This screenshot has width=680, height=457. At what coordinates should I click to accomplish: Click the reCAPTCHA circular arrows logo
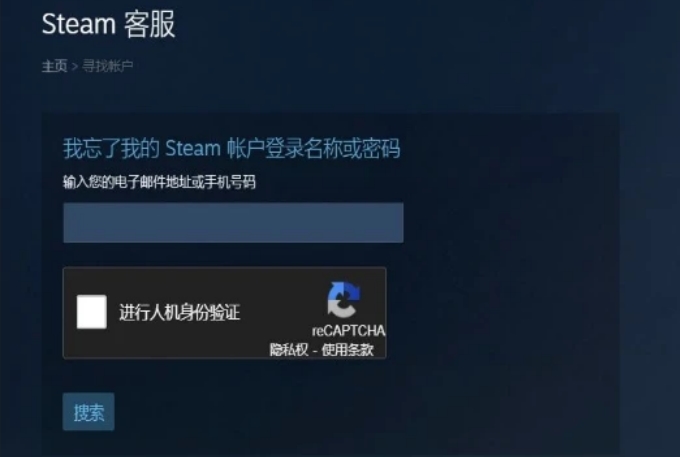343,300
